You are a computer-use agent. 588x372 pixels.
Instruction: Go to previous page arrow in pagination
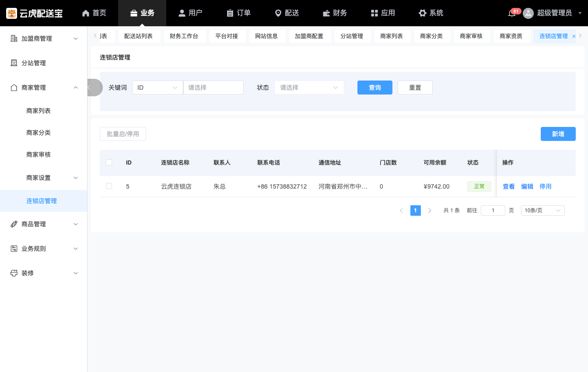tap(401, 211)
